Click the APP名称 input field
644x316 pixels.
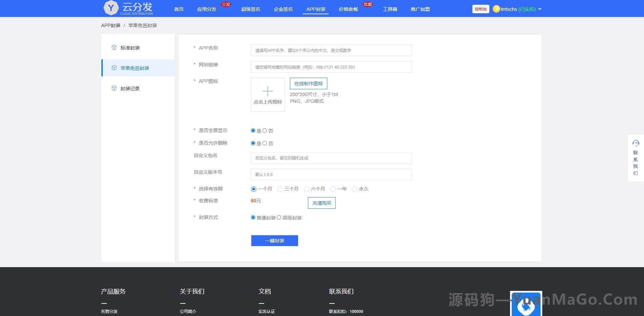331,50
